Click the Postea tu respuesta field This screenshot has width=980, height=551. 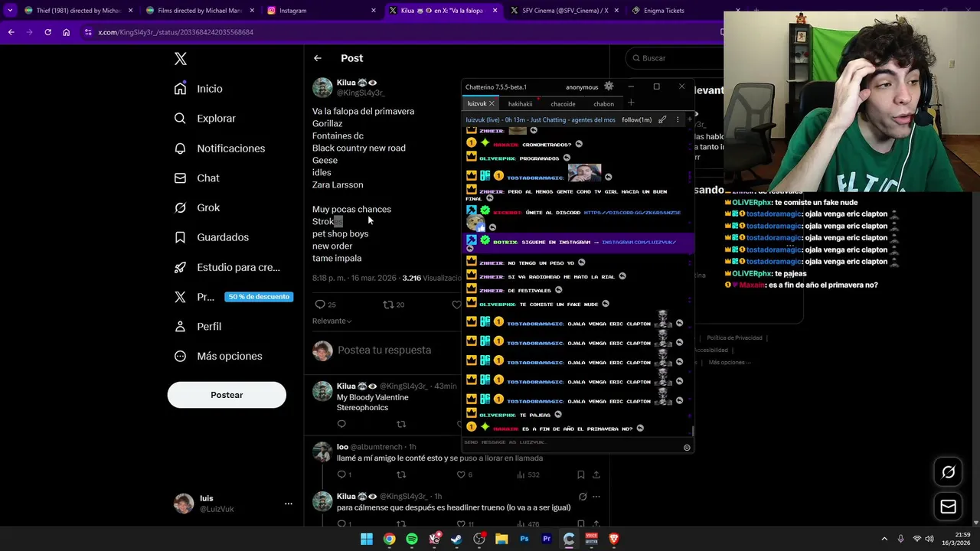click(x=384, y=350)
